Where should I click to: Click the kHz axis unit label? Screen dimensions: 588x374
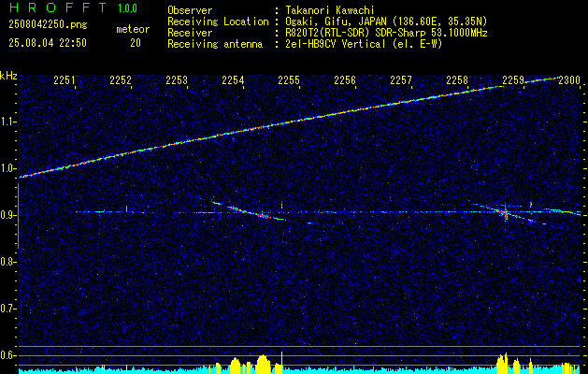point(8,76)
